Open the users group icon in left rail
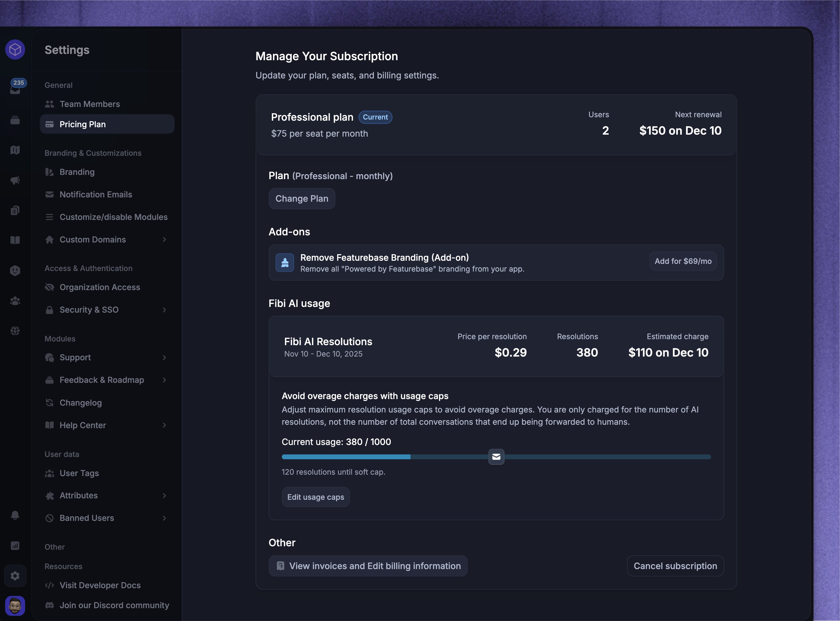This screenshot has width=840, height=621. tap(15, 301)
